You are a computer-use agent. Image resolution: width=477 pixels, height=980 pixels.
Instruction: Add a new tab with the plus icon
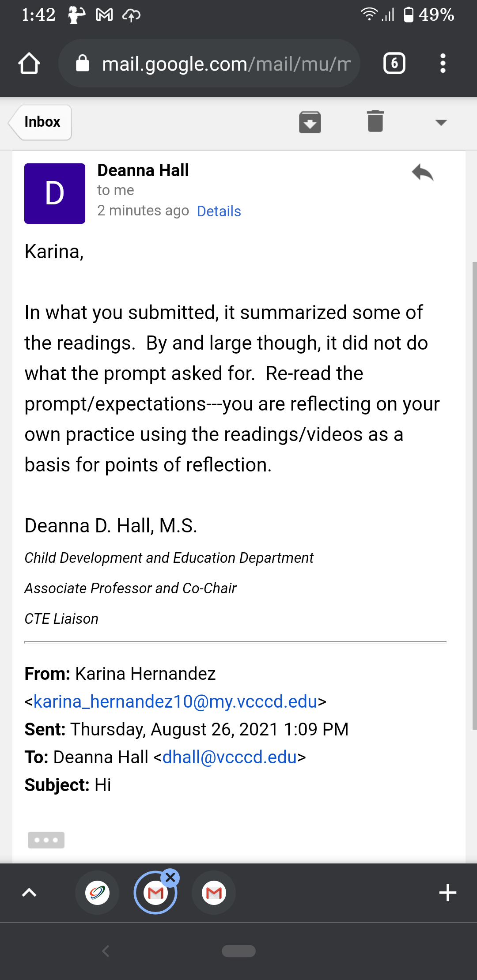click(x=447, y=893)
